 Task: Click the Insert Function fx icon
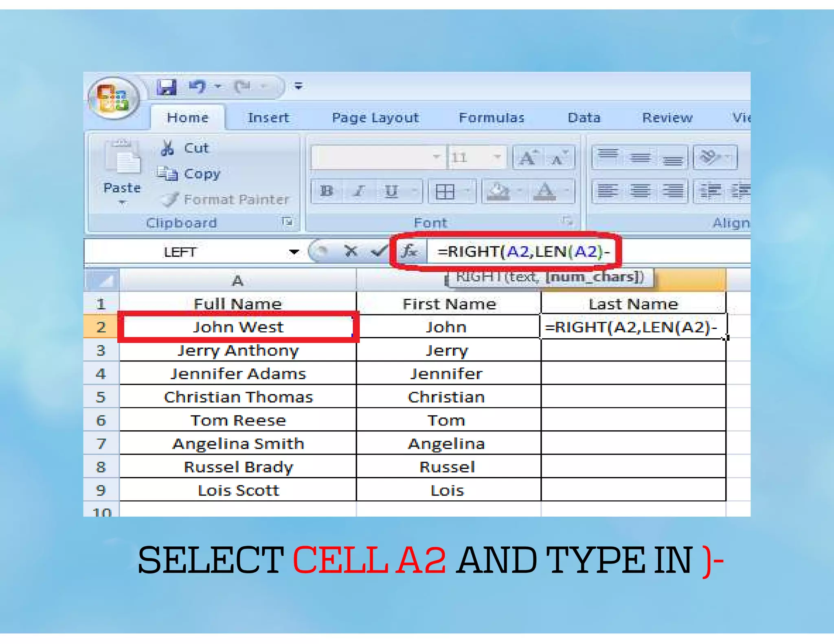tap(409, 251)
